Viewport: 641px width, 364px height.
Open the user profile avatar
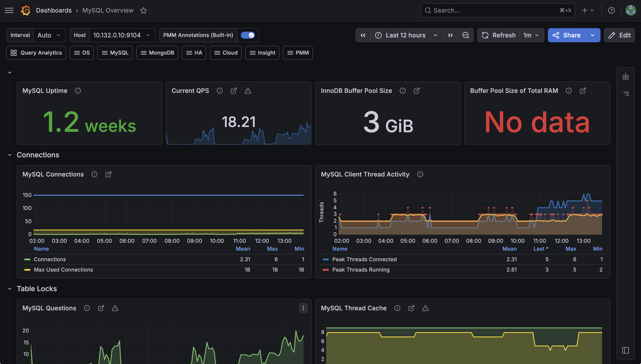click(630, 10)
